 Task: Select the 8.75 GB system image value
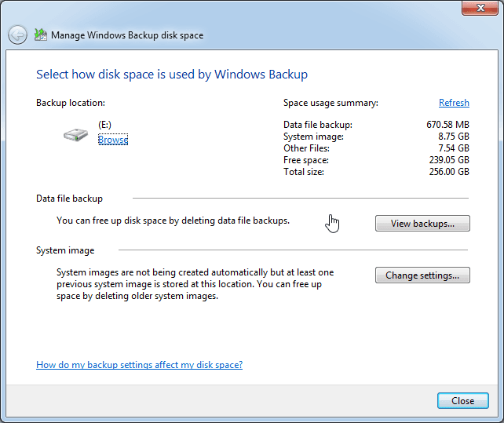click(x=454, y=137)
